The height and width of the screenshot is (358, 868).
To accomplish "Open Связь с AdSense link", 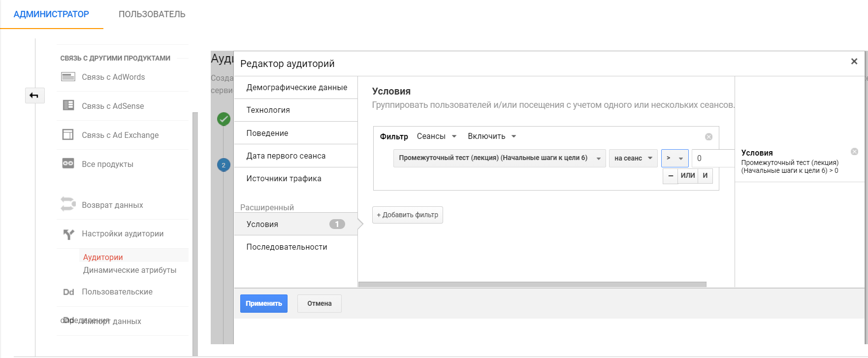I will click(113, 106).
